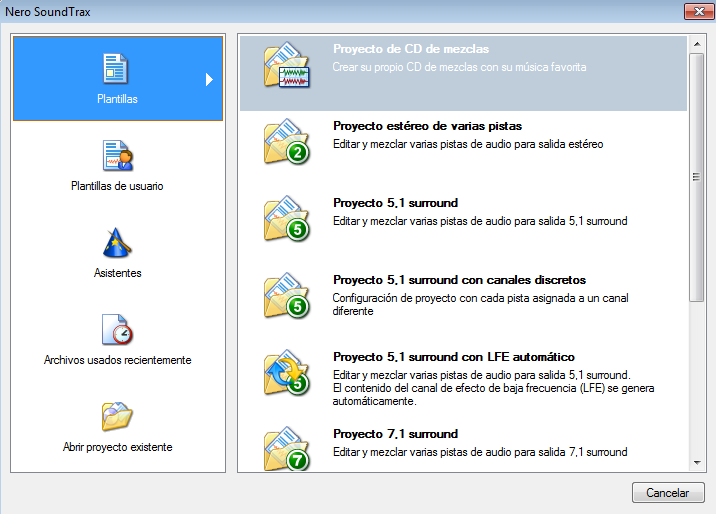Click the 5,1 surround LFE automático icon
Screen dimensions: 716x514
point(286,373)
